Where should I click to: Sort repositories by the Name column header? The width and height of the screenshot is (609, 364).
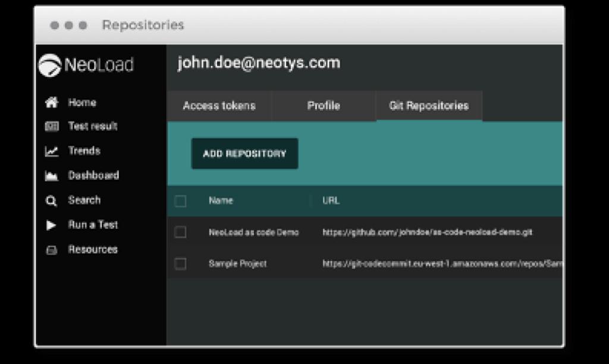[x=221, y=201]
